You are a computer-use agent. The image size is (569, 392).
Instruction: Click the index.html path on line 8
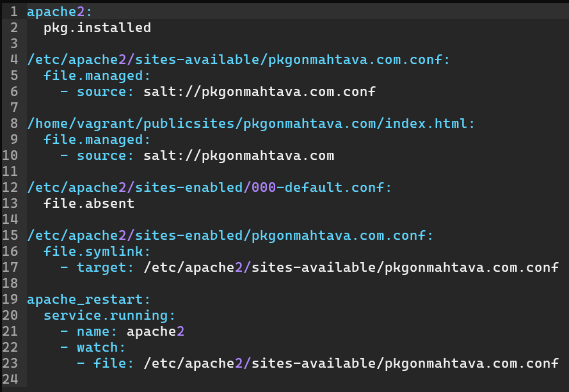(251, 123)
